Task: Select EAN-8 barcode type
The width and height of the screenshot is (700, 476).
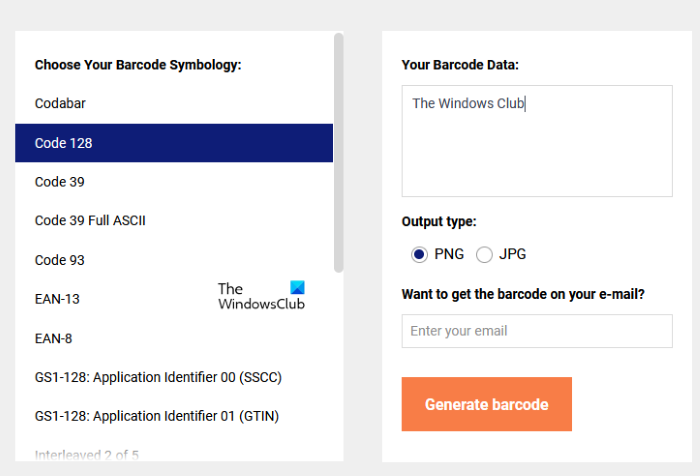Action: 53,338
